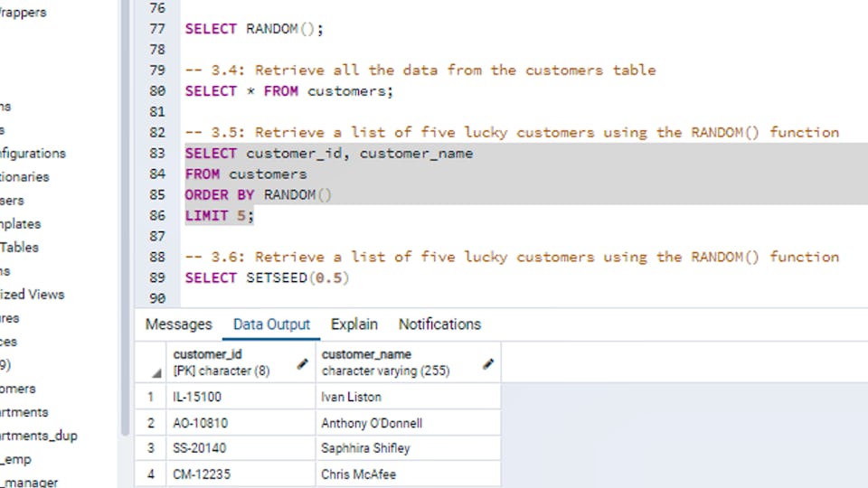Click line number 87 in the gutter

pos(157,236)
